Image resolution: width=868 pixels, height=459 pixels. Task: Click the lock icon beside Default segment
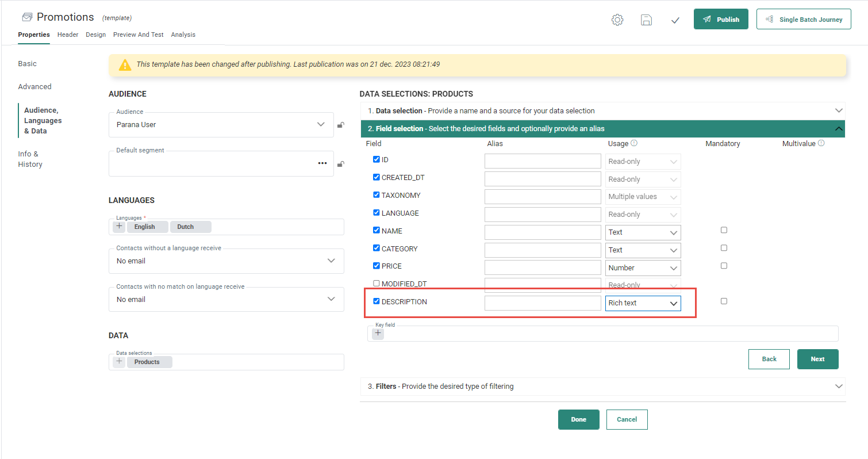341,164
